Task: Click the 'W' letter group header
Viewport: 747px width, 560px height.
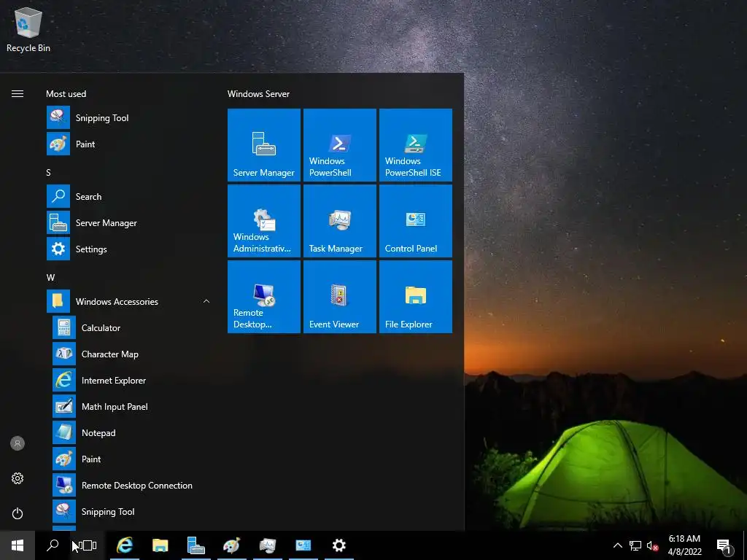Action: [50, 277]
